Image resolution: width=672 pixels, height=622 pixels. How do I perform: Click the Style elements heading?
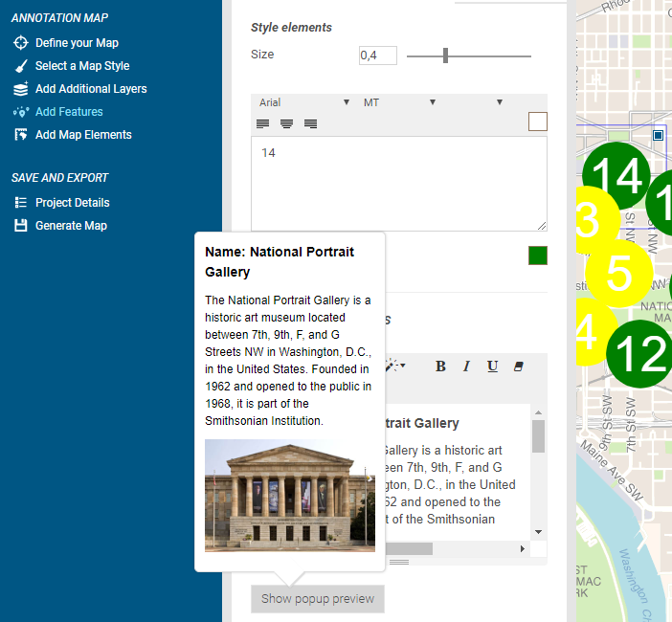(x=291, y=28)
